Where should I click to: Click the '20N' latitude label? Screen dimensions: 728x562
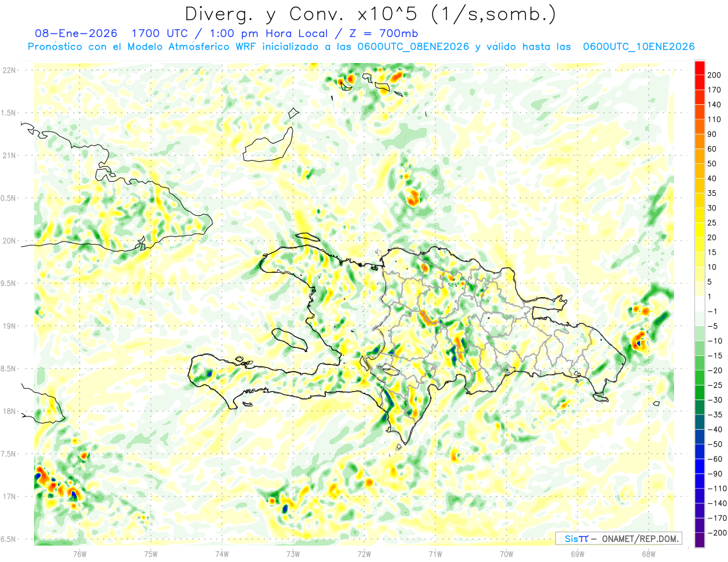[10, 241]
